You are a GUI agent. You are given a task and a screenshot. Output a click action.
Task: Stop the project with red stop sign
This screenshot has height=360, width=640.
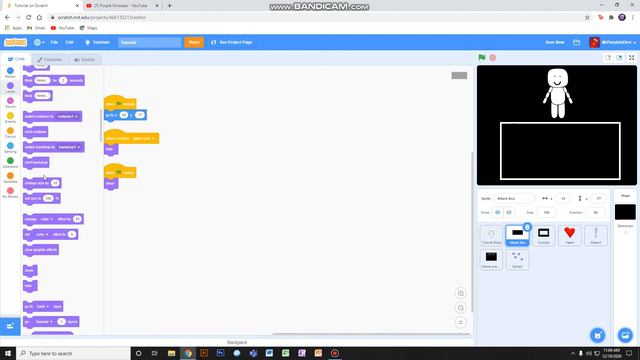click(x=493, y=58)
